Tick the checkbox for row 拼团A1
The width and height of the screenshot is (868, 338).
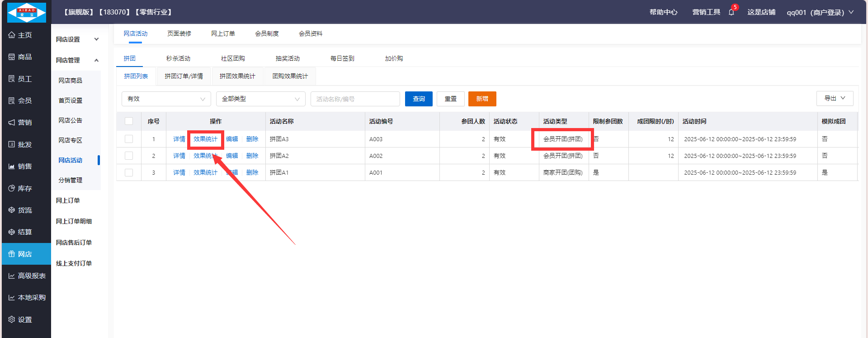pyautogui.click(x=129, y=172)
